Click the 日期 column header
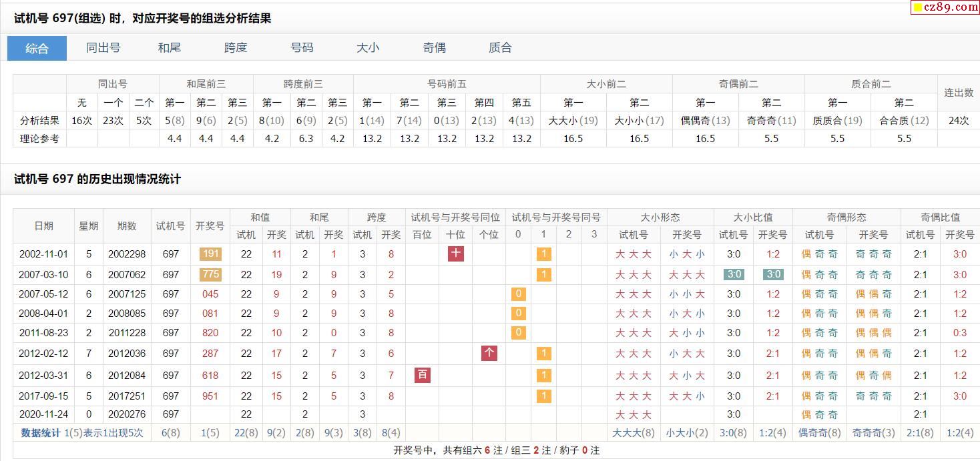 [x=44, y=226]
